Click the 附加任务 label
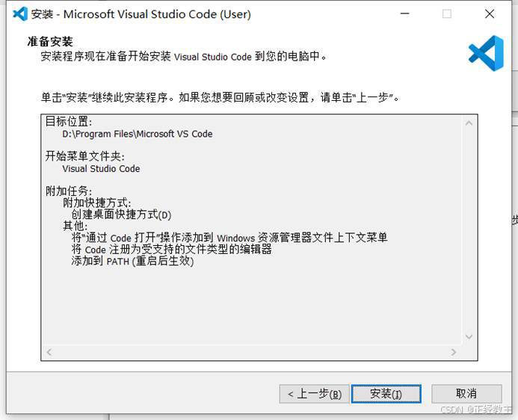This screenshot has width=518, height=420. click(69, 191)
